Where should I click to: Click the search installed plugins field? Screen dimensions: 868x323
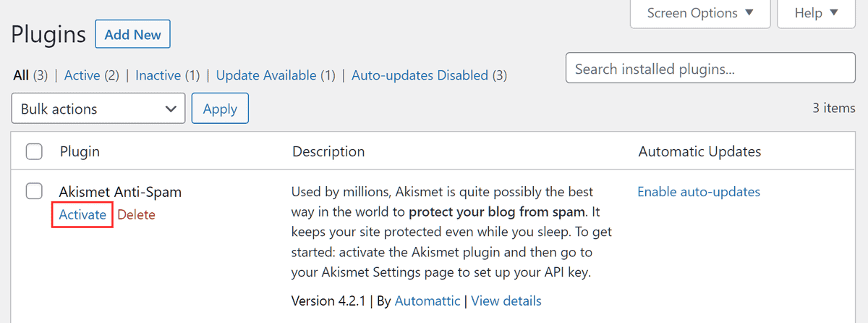point(710,70)
